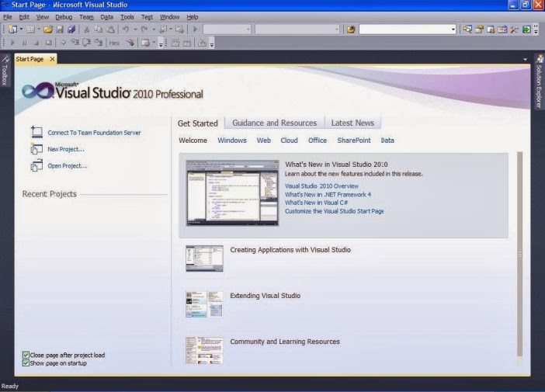Click the Start Page content vertical scrollbar
The image size is (545, 392).
coord(519,254)
